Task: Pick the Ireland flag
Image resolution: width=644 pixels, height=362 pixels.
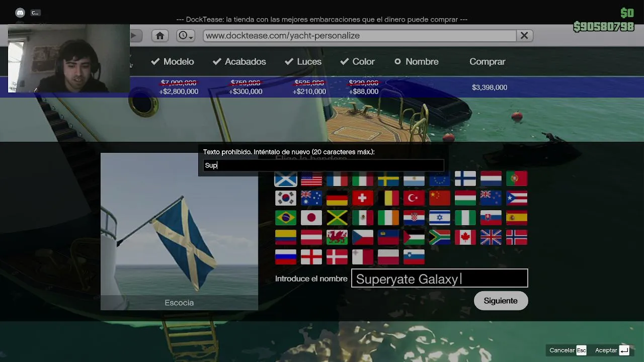Action: (388, 218)
